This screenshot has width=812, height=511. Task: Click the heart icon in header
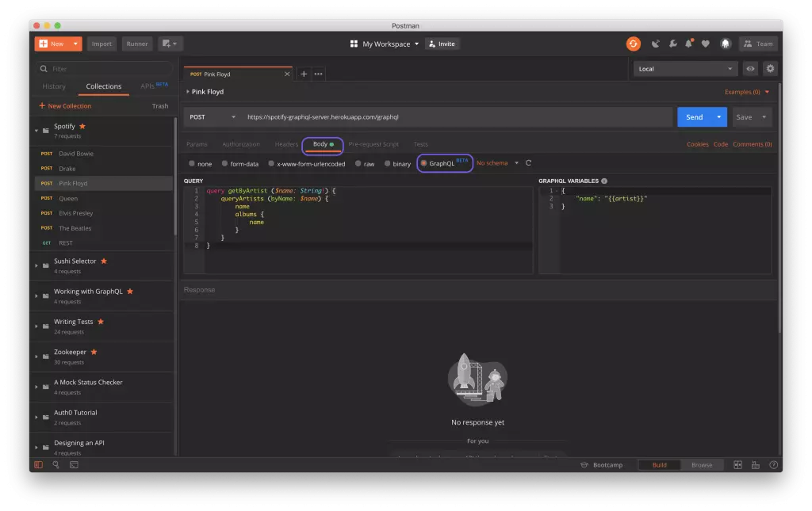click(x=705, y=44)
